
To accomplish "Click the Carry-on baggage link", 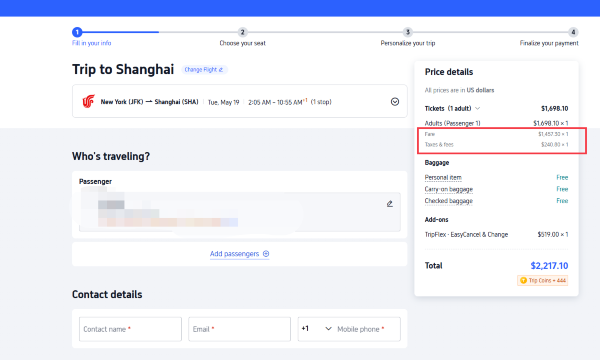I will [448, 189].
